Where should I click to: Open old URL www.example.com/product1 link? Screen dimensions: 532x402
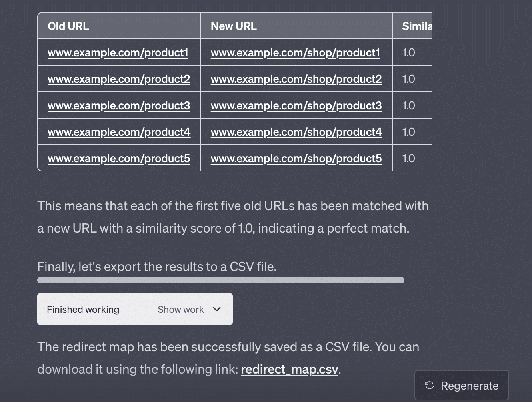(118, 53)
